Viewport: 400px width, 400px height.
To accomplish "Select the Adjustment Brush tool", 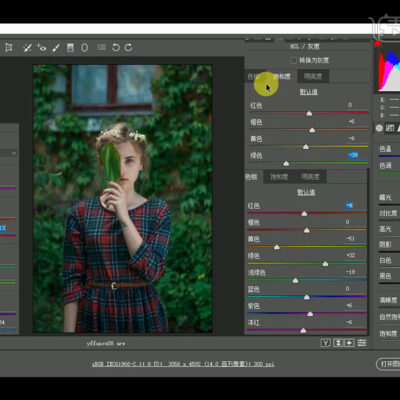I will point(56,48).
